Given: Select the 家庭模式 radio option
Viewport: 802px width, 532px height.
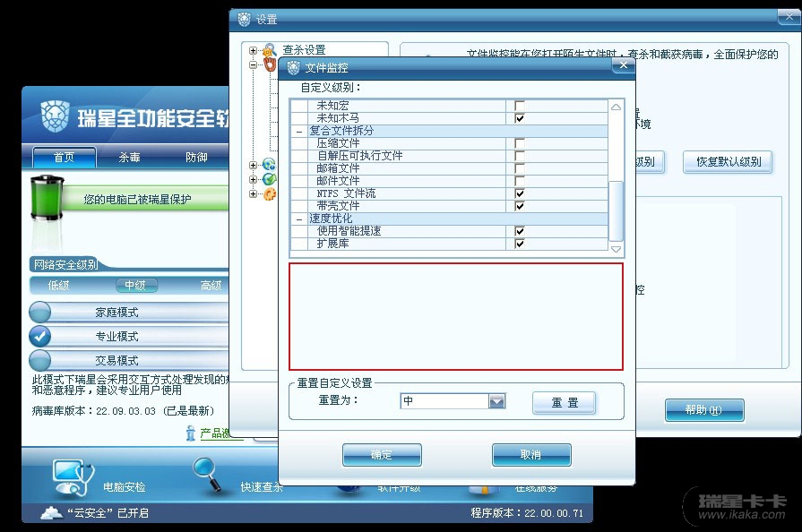Looking at the screenshot, I should pyautogui.click(x=40, y=312).
